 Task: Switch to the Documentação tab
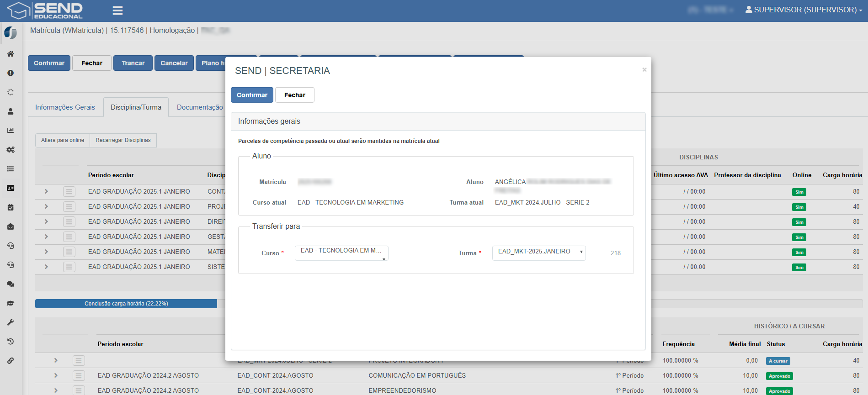tap(200, 107)
